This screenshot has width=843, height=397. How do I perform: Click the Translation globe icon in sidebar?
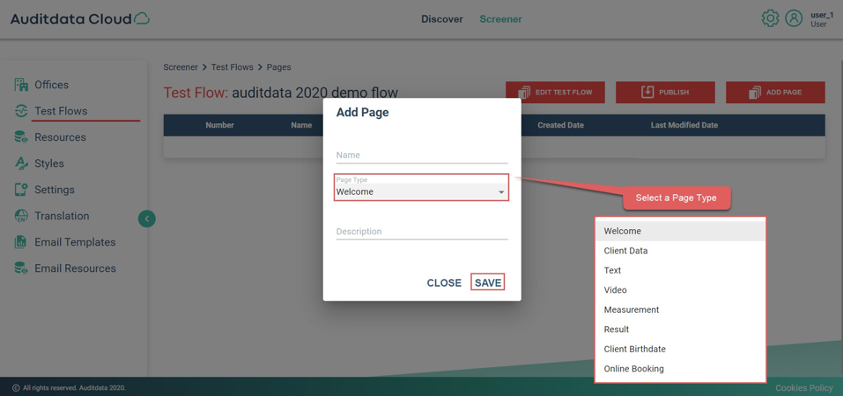point(21,216)
